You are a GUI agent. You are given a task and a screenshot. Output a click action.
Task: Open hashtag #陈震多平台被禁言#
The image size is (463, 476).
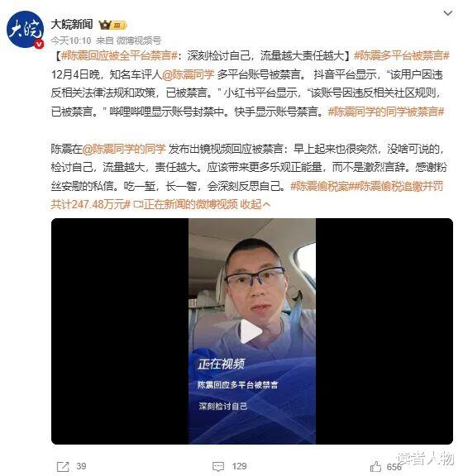pos(401,56)
